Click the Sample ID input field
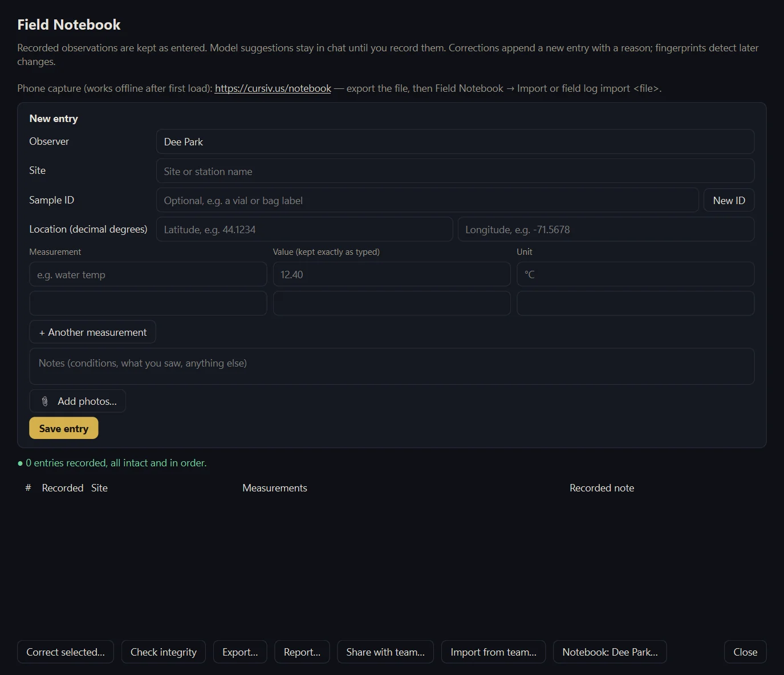This screenshot has width=784, height=675. coord(427,200)
